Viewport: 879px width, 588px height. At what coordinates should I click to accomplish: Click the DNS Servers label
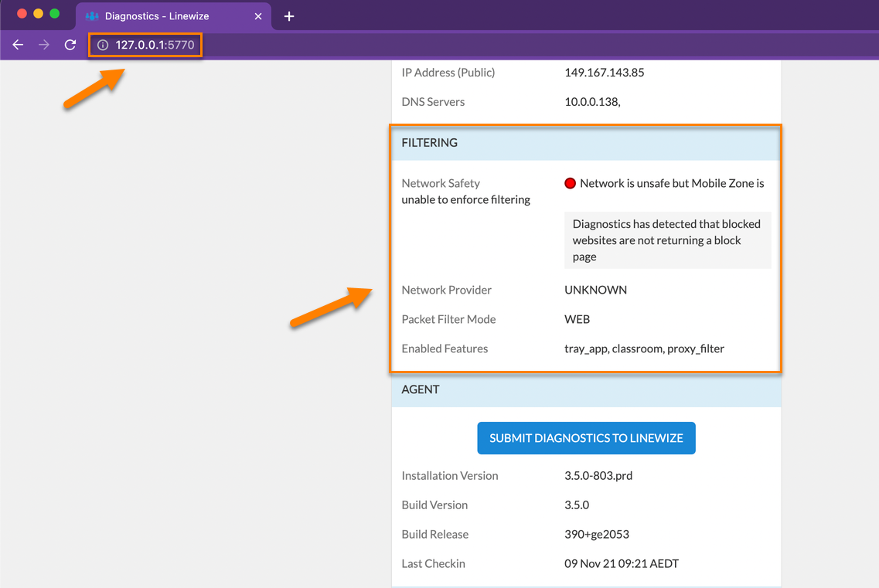(x=433, y=102)
